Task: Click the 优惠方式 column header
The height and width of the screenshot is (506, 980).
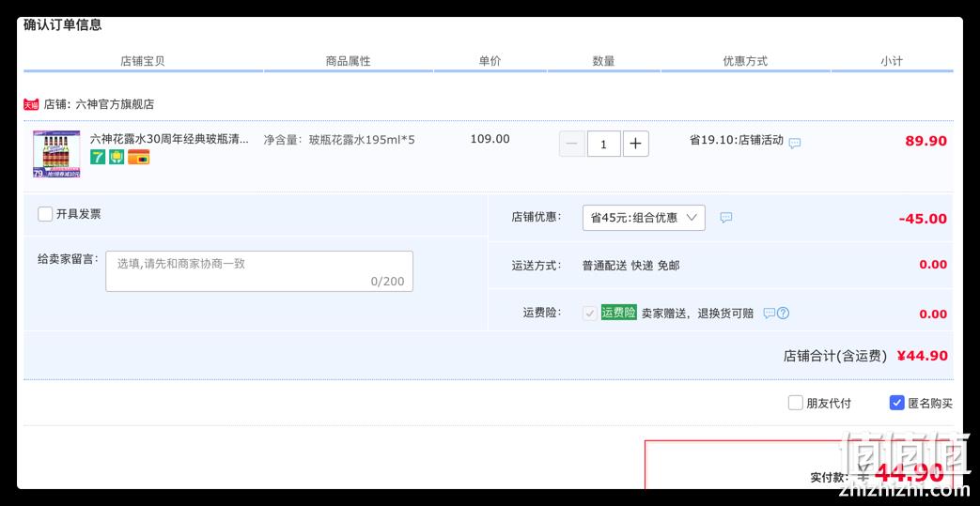Action: (x=745, y=61)
